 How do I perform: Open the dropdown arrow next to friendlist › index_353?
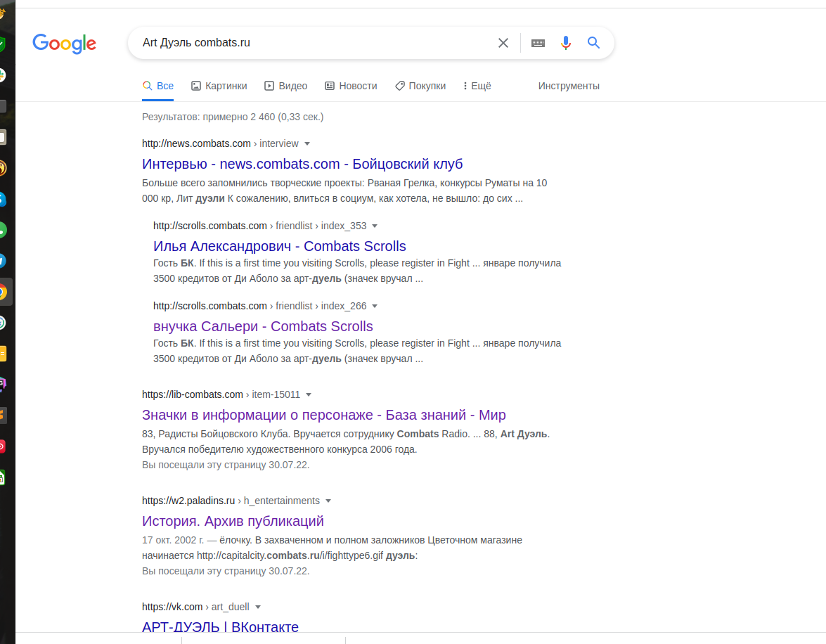(375, 226)
